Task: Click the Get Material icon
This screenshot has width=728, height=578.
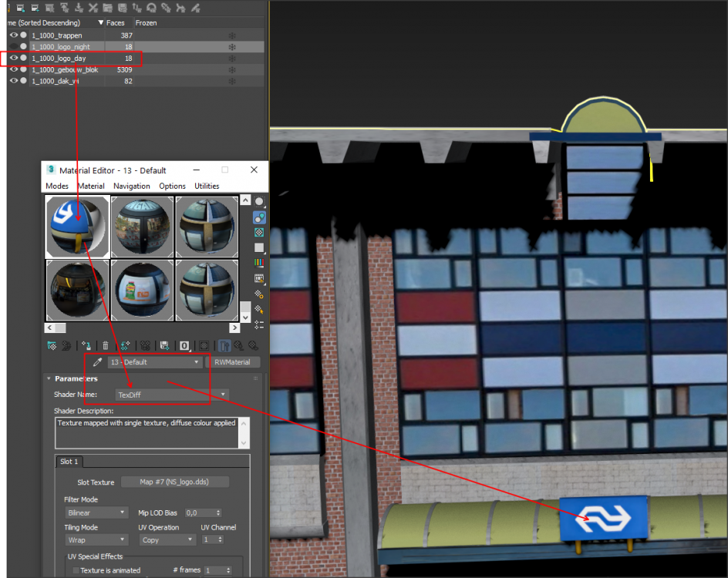Action: click(x=52, y=345)
